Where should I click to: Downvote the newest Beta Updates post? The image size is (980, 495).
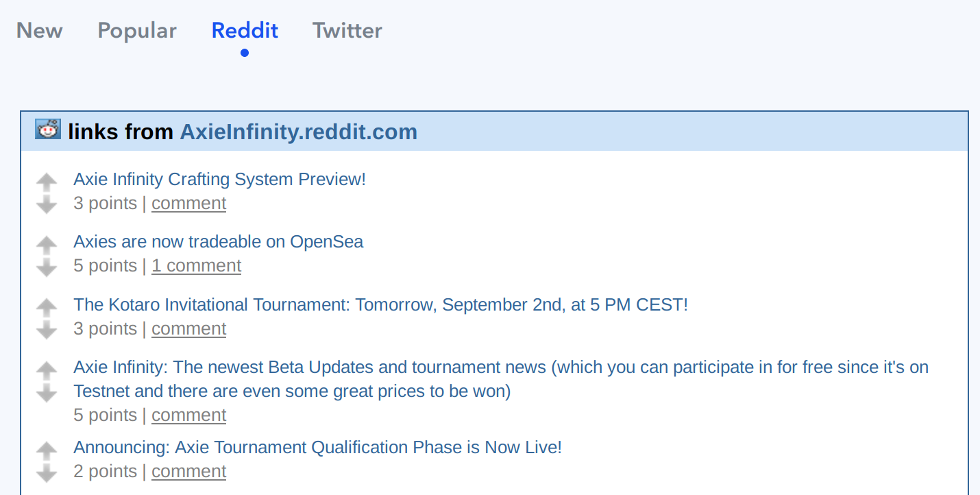(47, 393)
